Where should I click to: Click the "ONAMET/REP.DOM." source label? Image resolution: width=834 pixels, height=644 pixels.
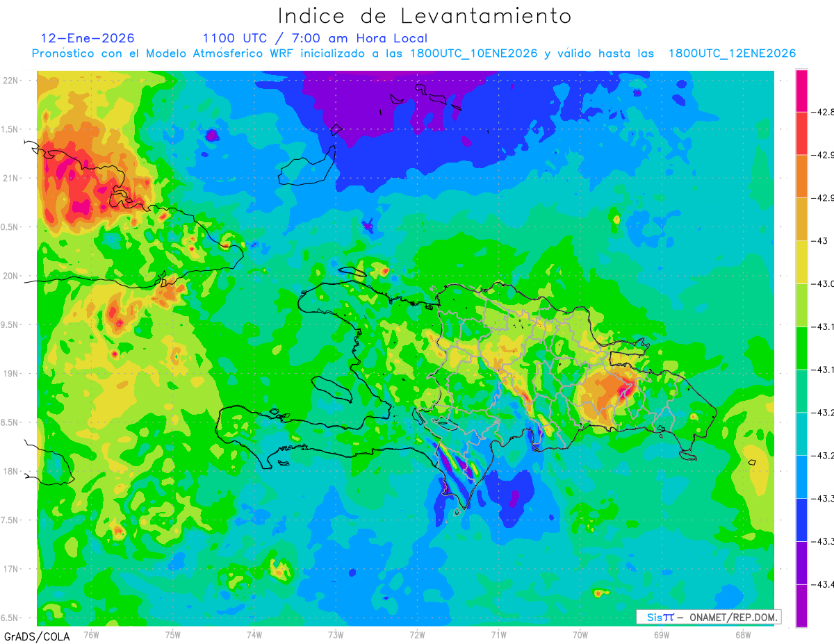[x=733, y=617]
